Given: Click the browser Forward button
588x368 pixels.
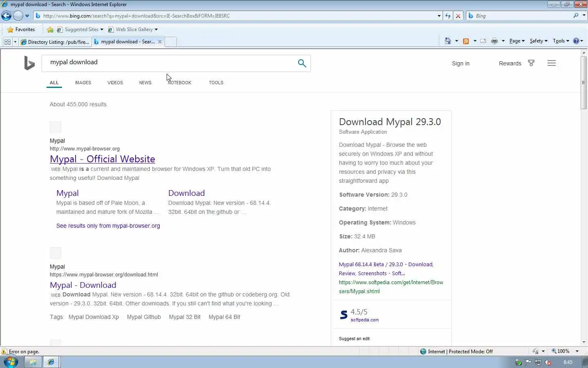Looking at the screenshot, I should (x=18, y=16).
